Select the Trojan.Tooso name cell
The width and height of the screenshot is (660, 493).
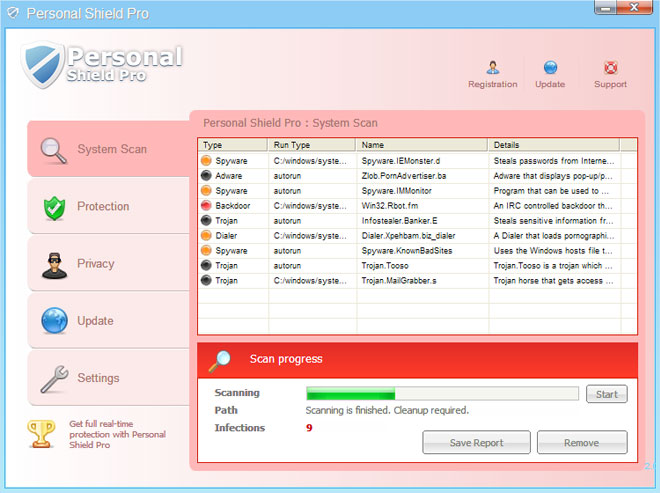coord(385,266)
